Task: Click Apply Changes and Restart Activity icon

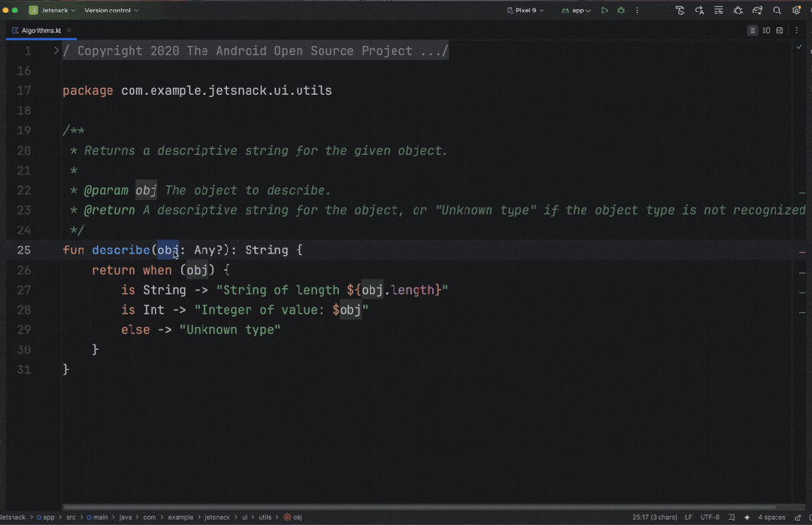Action: click(699, 11)
